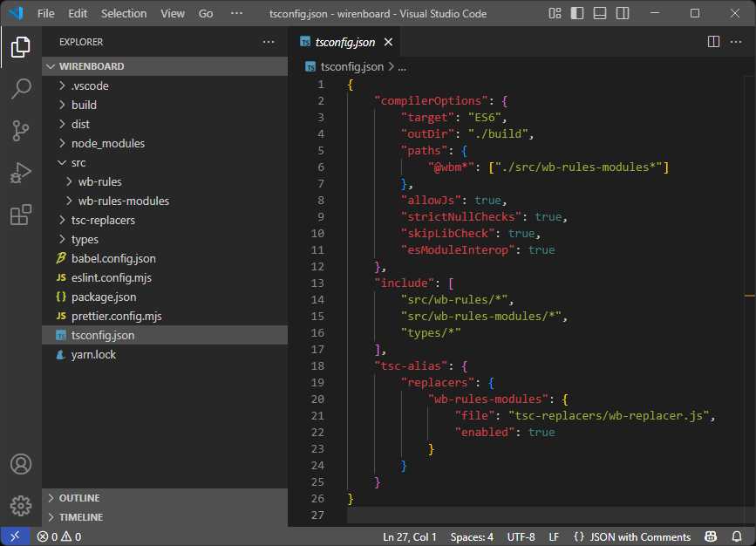
Task: Open the Run and Debug view
Action: [x=21, y=169]
